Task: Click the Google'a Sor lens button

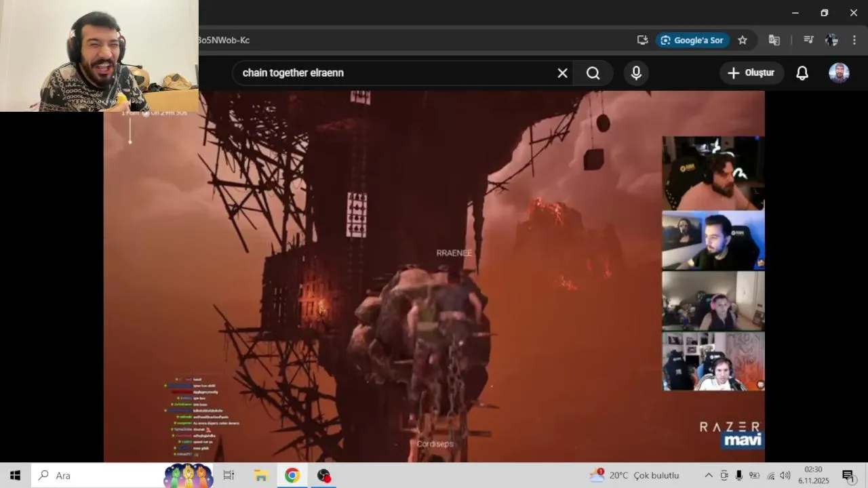Action: (692, 40)
